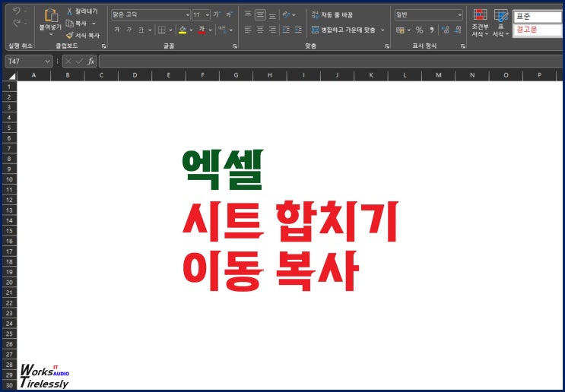Expand the Paste options arrow
Viewport: 565px width, 392px height.
(51, 34)
